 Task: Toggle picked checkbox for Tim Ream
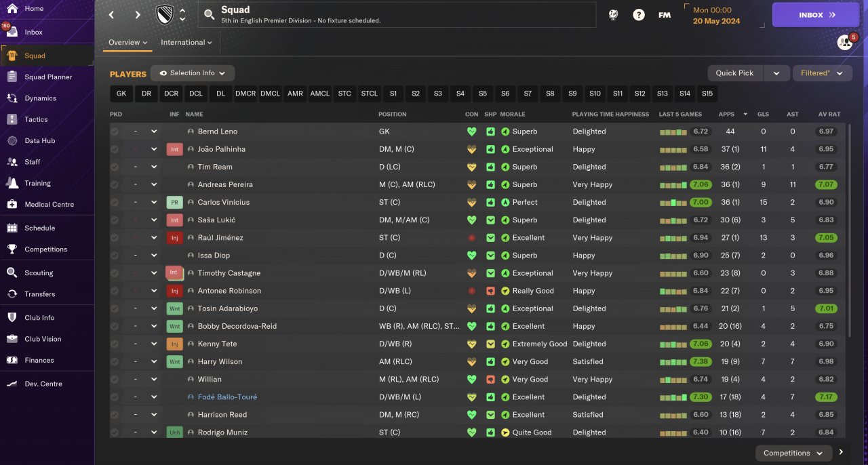click(x=115, y=167)
